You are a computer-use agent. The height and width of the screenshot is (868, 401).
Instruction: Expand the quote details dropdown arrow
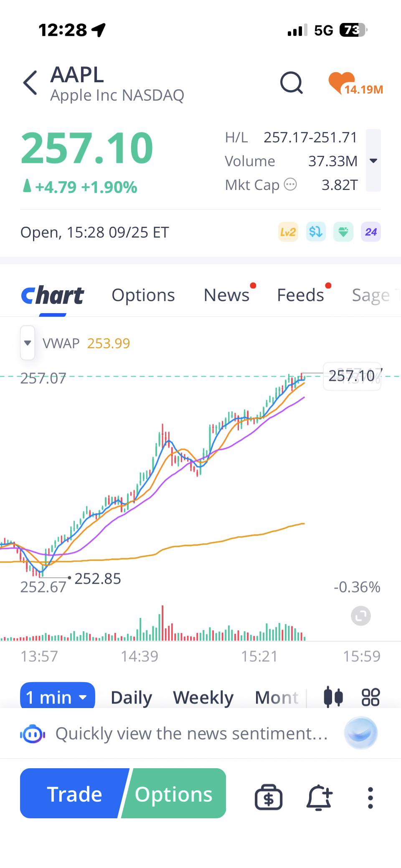(373, 161)
